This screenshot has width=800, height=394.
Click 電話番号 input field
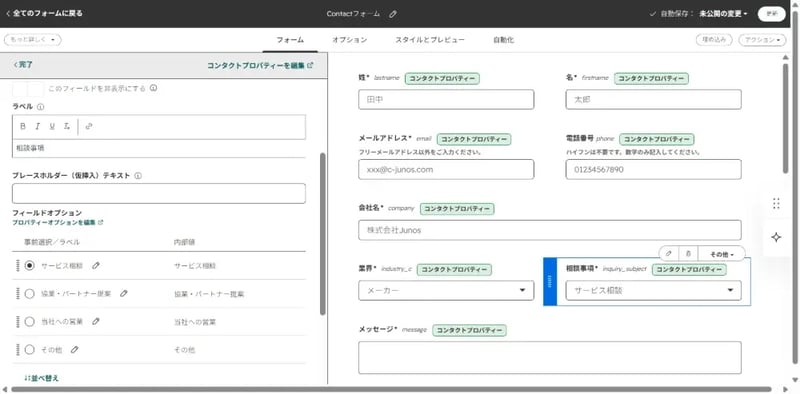(653, 169)
